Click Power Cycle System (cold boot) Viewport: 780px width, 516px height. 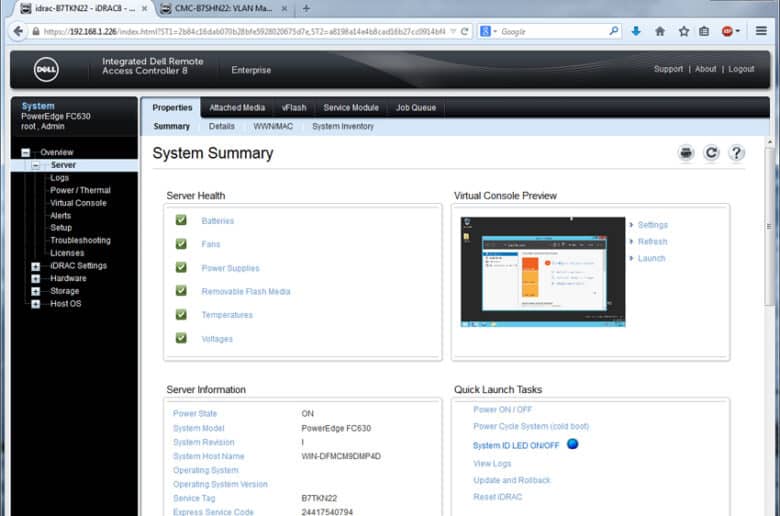point(531,426)
